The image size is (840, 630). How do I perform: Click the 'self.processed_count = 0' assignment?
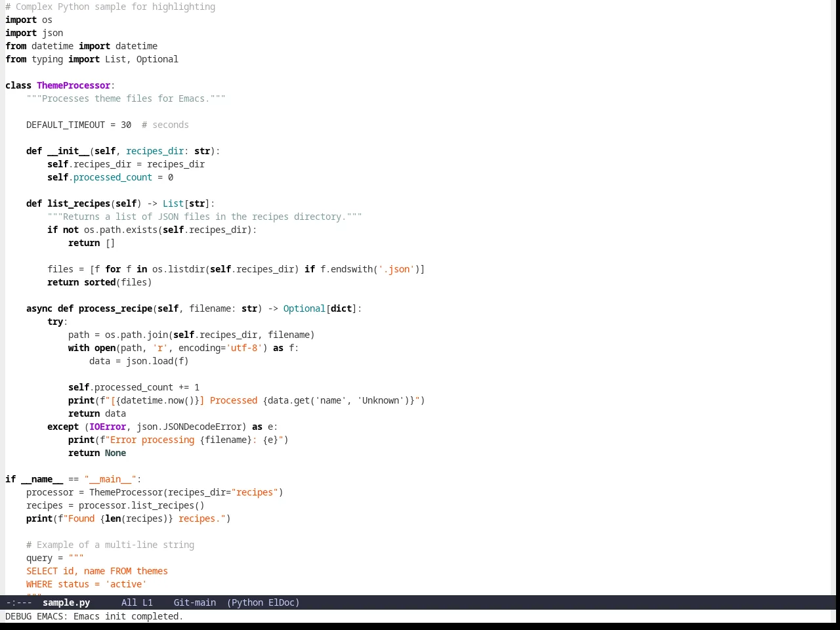coord(110,177)
